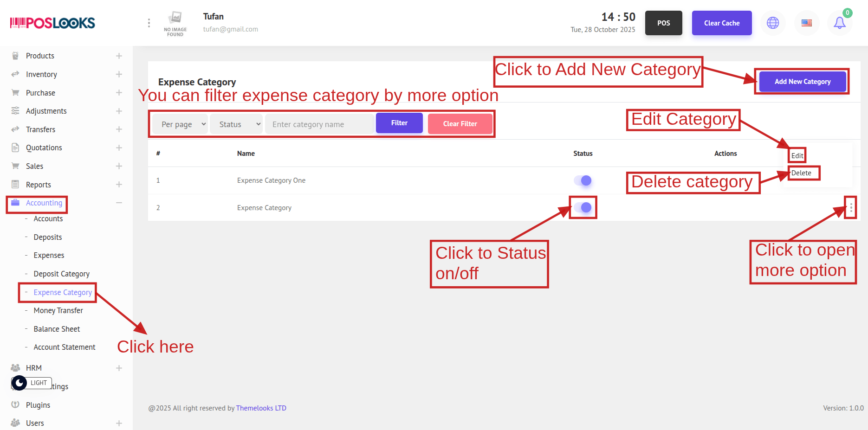Click the Sales cart icon
Screen dimensions: 868x430
click(x=15, y=166)
